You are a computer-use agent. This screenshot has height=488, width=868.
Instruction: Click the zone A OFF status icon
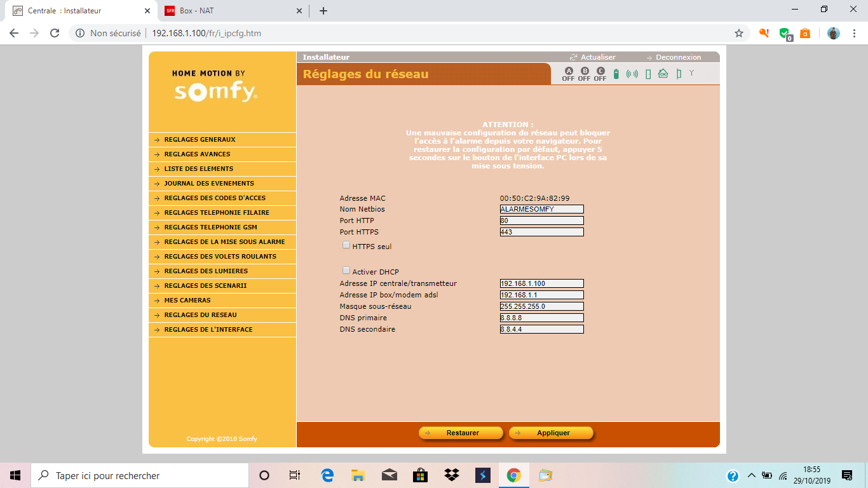[568, 74]
